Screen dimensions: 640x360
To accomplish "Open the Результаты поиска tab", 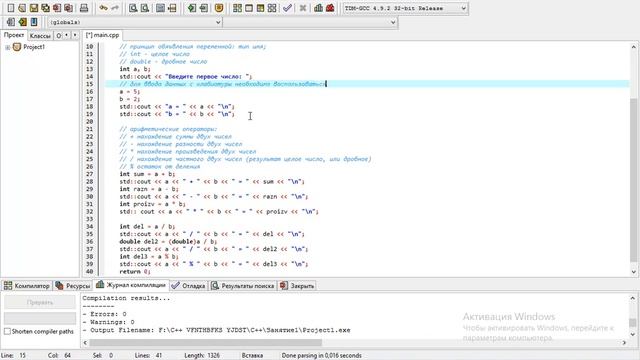I will tap(243, 286).
